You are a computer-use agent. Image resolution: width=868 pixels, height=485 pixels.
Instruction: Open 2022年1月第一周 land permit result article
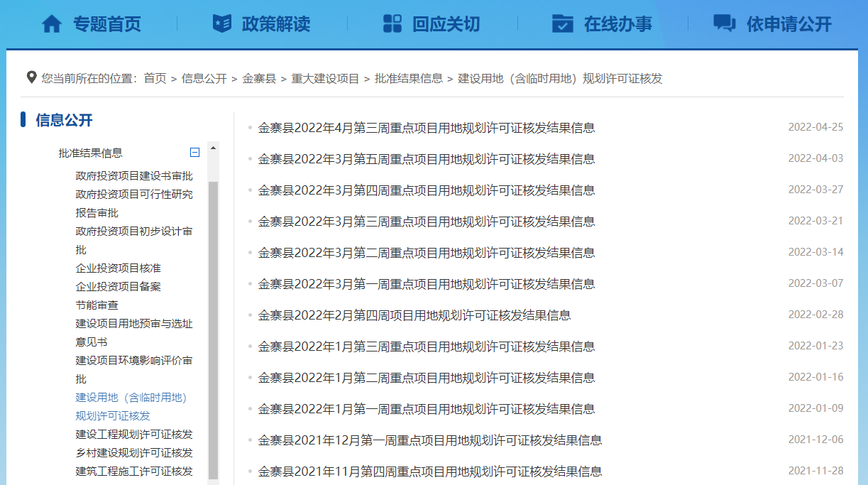click(427, 409)
